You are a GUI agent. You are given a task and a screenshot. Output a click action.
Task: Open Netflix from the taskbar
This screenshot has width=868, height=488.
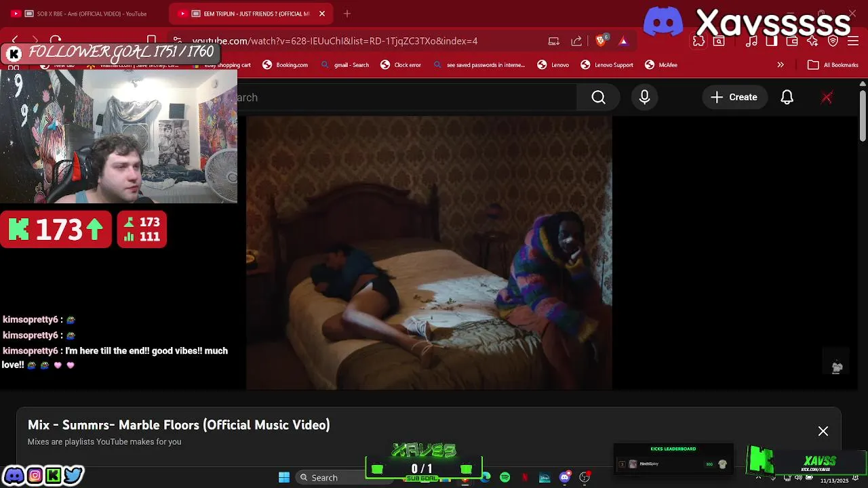coord(525,478)
